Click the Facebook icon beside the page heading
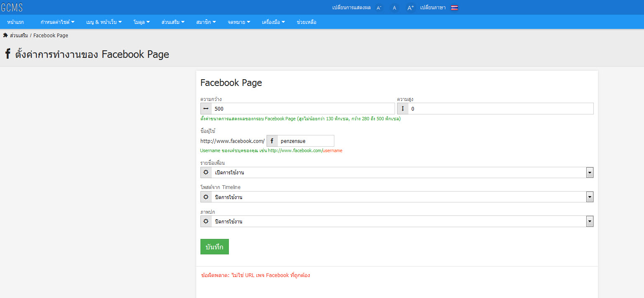 8,54
